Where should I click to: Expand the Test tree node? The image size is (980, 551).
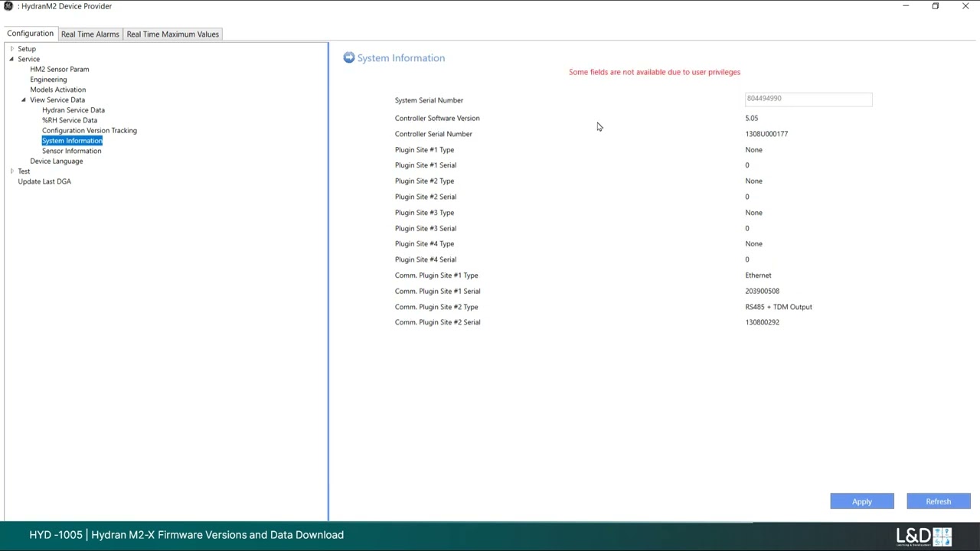(x=11, y=171)
